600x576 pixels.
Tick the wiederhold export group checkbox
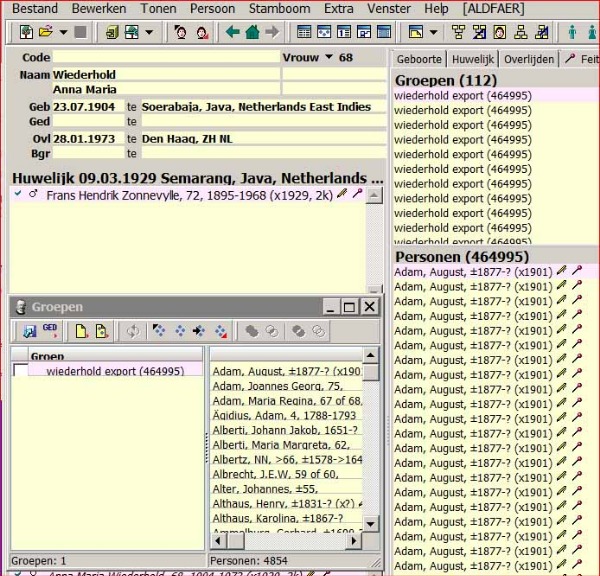(x=20, y=371)
